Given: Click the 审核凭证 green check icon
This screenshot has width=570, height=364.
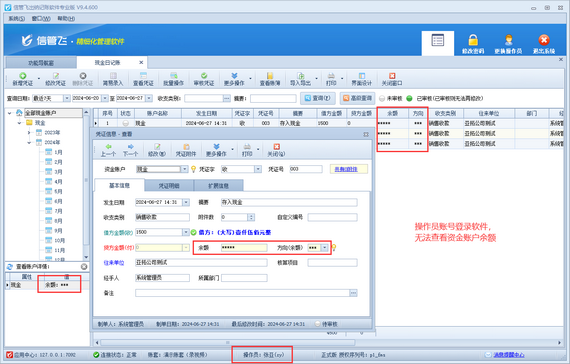Looking at the screenshot, I should (x=204, y=76).
